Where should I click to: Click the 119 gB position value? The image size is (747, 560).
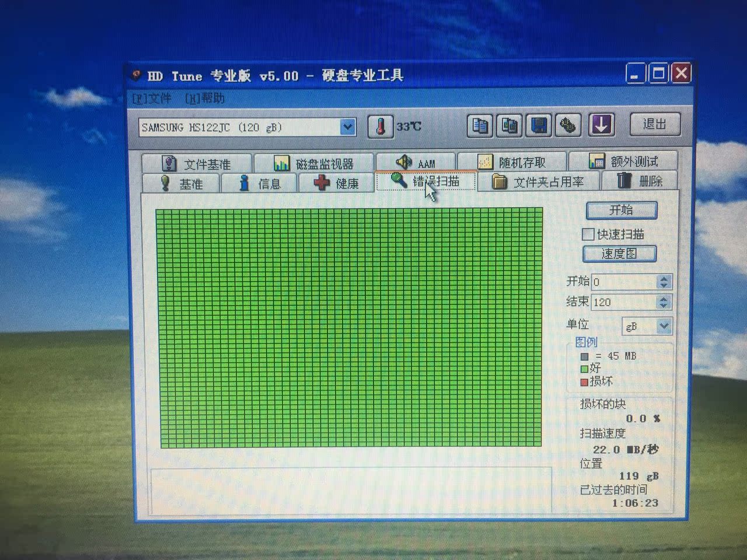(638, 476)
